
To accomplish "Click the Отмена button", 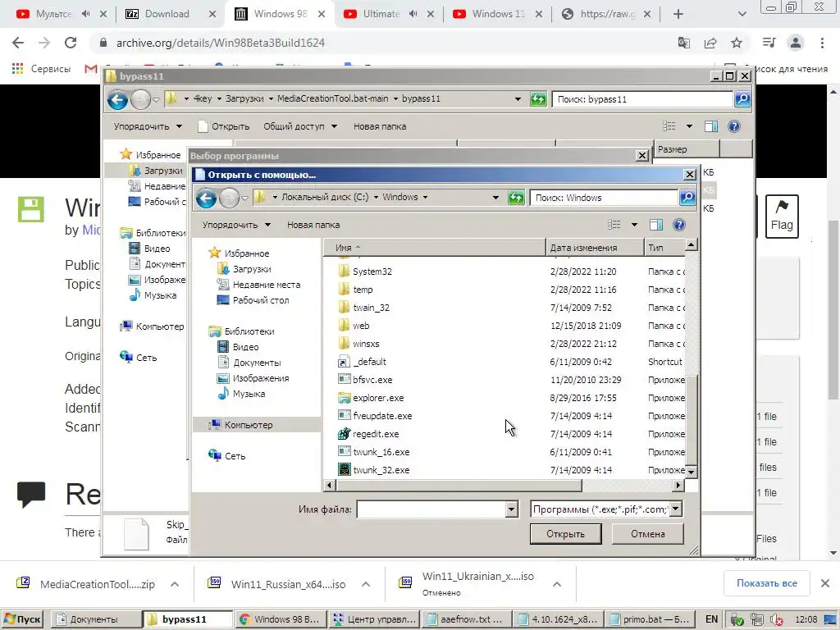I will [648, 534].
